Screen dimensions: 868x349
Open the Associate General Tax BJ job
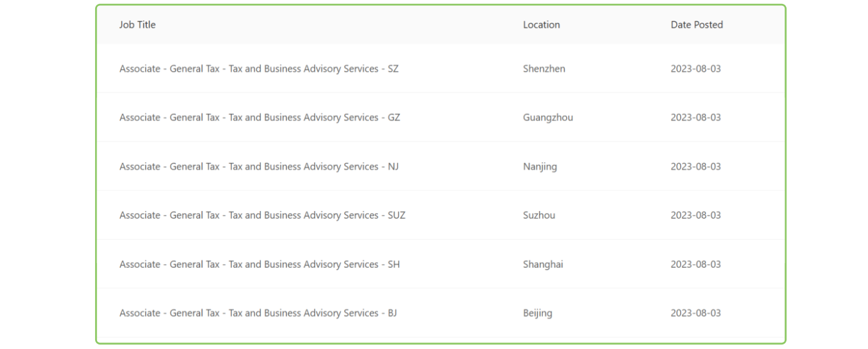pyautogui.click(x=258, y=313)
